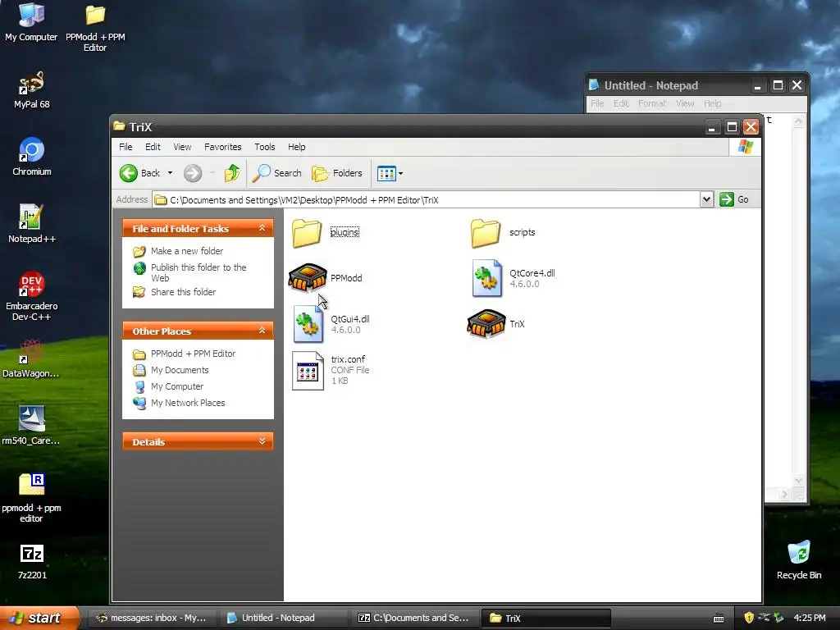This screenshot has height=630, width=840.
Task: Click the Start button
Action: 39,618
